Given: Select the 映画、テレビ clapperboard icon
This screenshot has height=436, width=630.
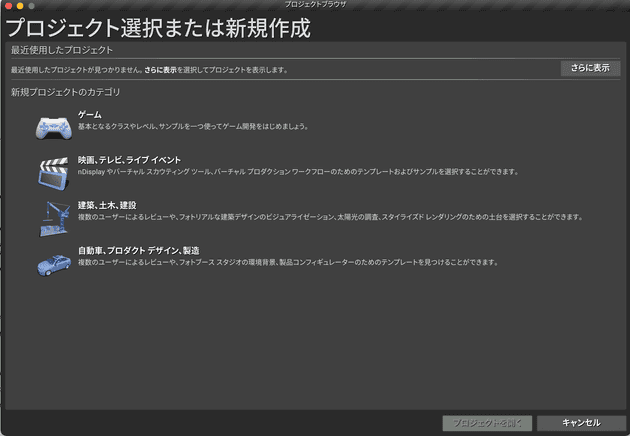Looking at the screenshot, I should coord(53,173).
